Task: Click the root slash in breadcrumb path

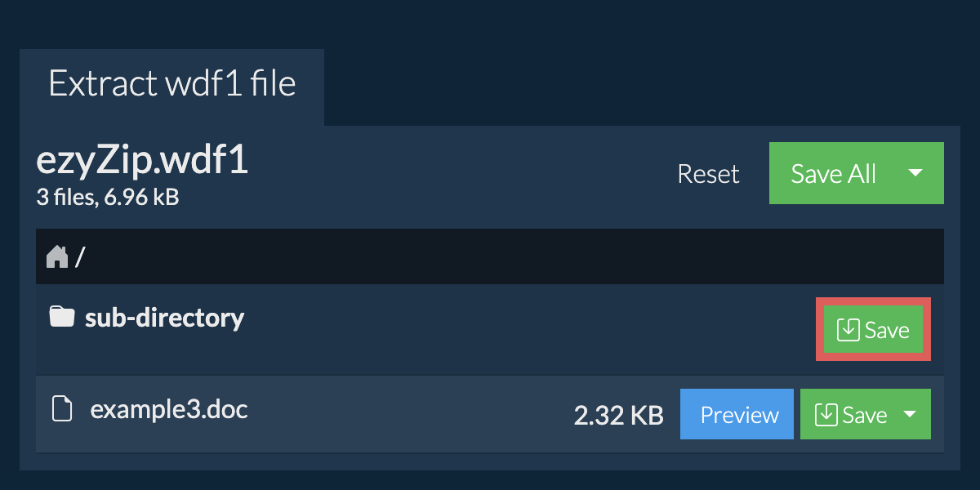Action: [x=80, y=257]
